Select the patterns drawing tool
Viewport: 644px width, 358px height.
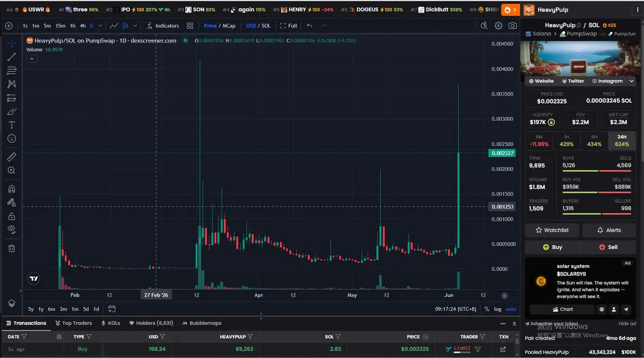[x=11, y=84]
